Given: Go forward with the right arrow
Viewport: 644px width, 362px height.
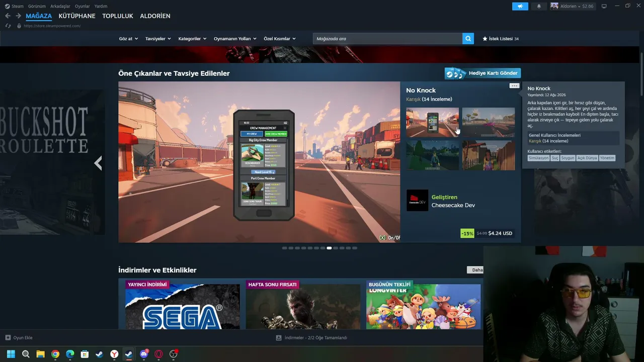Looking at the screenshot, I should 18,16.
